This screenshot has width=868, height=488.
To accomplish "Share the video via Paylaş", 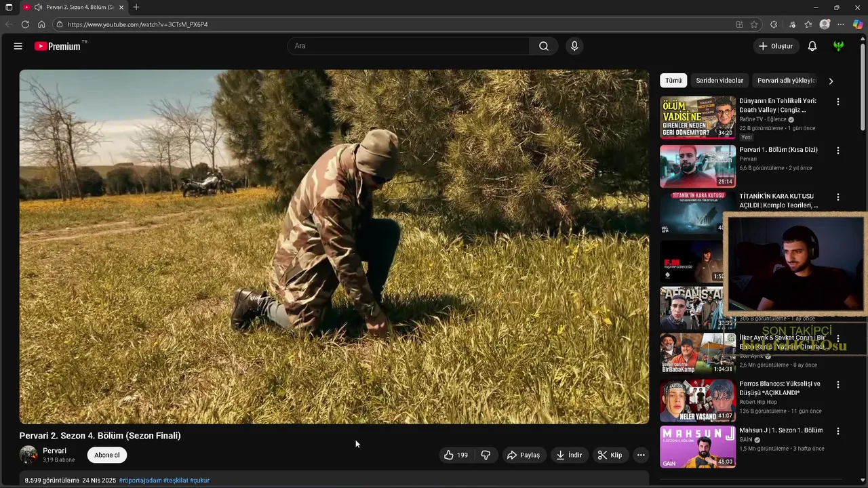I will click(x=524, y=455).
